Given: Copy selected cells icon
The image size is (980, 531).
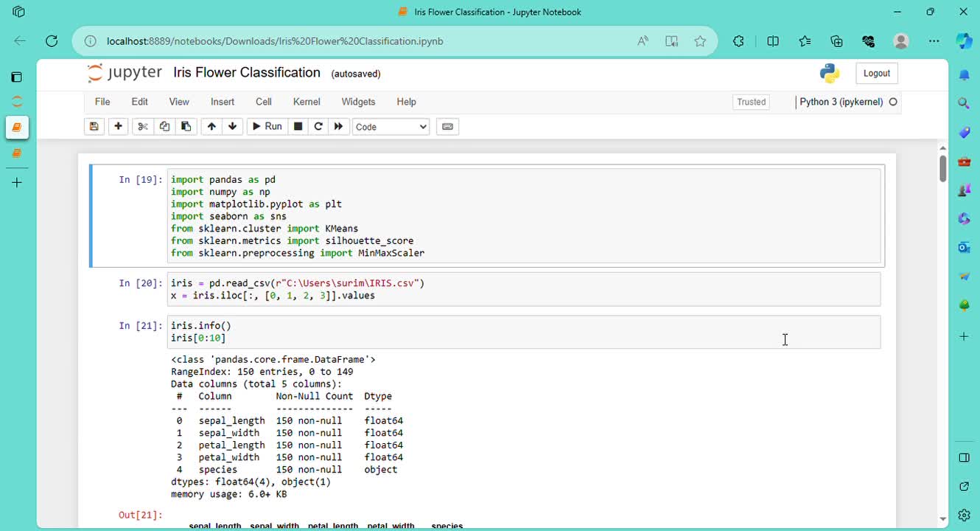Looking at the screenshot, I should coord(164,127).
